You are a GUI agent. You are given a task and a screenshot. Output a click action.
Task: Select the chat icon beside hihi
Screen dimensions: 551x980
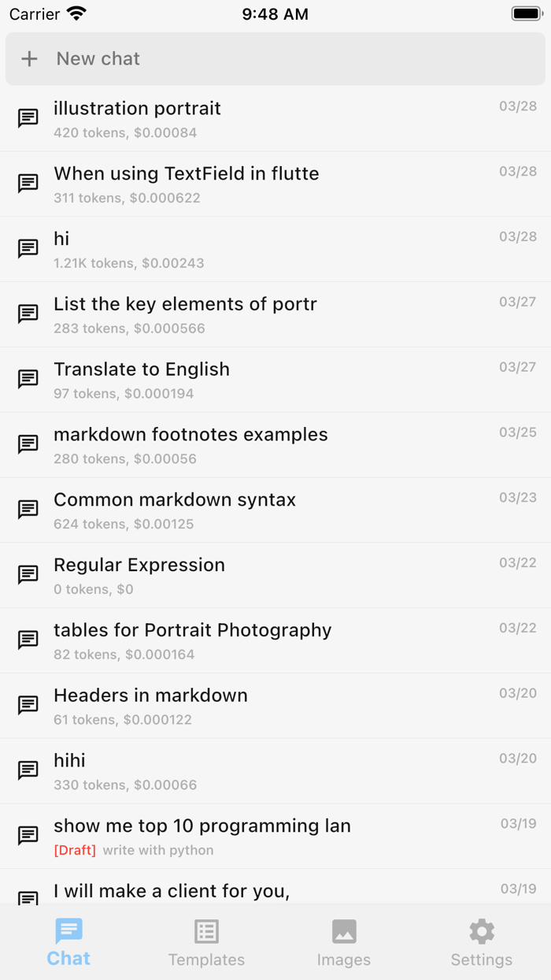click(x=28, y=770)
